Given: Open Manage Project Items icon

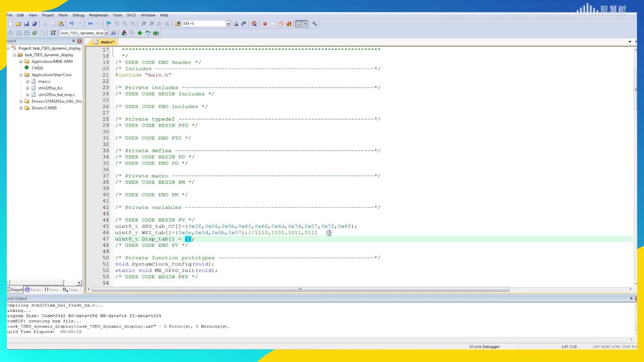Looking at the screenshot, I should [124, 33].
